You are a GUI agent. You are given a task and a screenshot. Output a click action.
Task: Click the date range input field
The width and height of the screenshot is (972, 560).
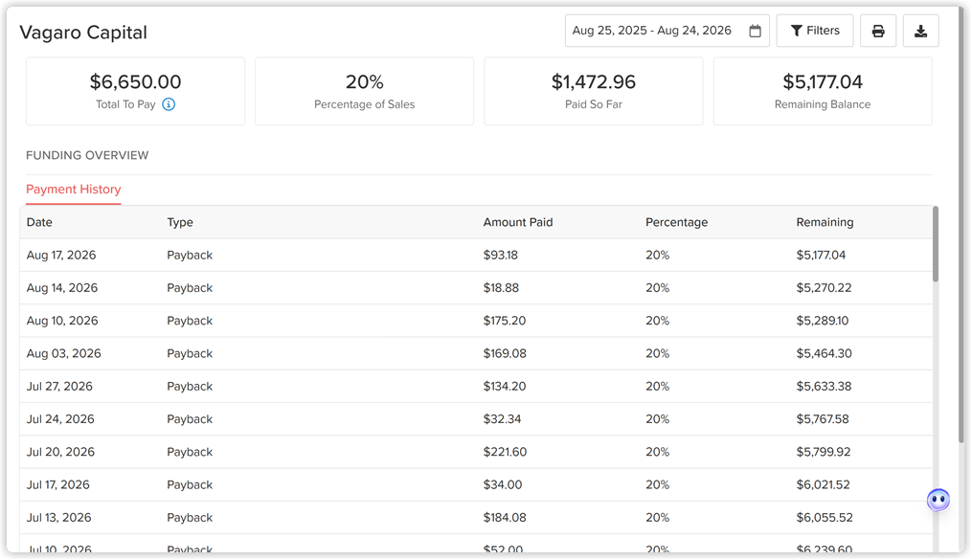[x=667, y=31]
